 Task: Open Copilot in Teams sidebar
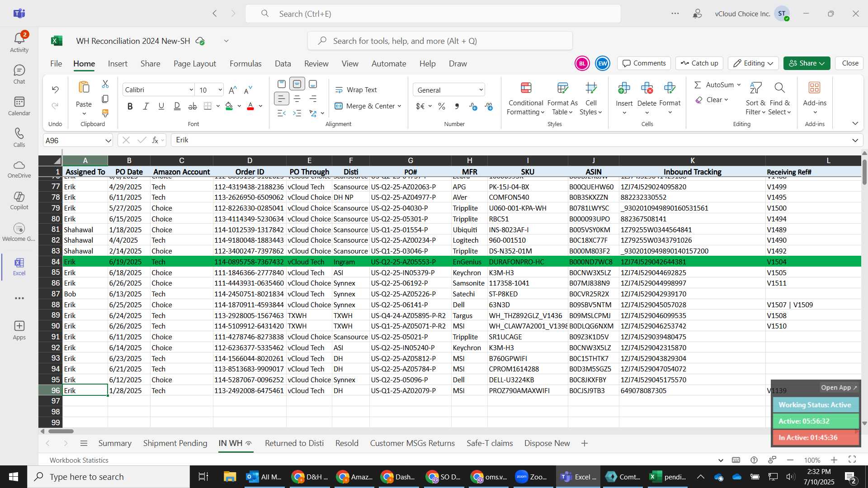click(x=19, y=201)
